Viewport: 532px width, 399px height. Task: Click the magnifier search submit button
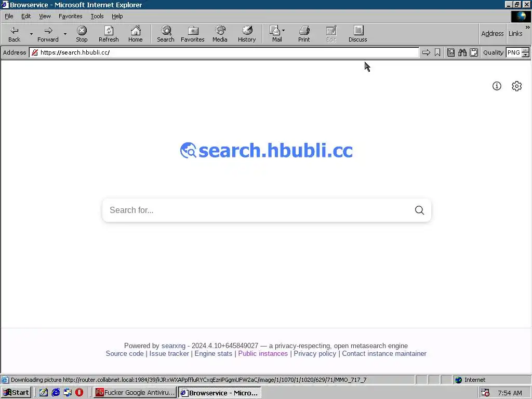419,210
